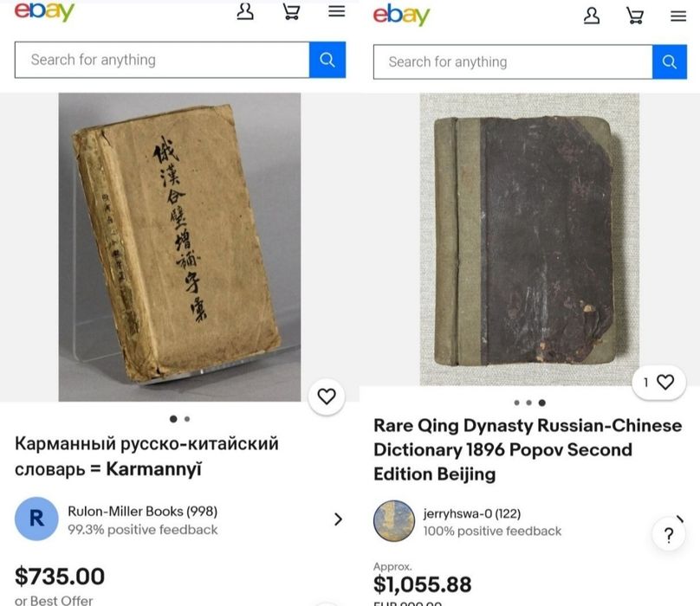Open hamburger menu on right screen
This screenshot has height=606, width=700.
[x=678, y=16]
